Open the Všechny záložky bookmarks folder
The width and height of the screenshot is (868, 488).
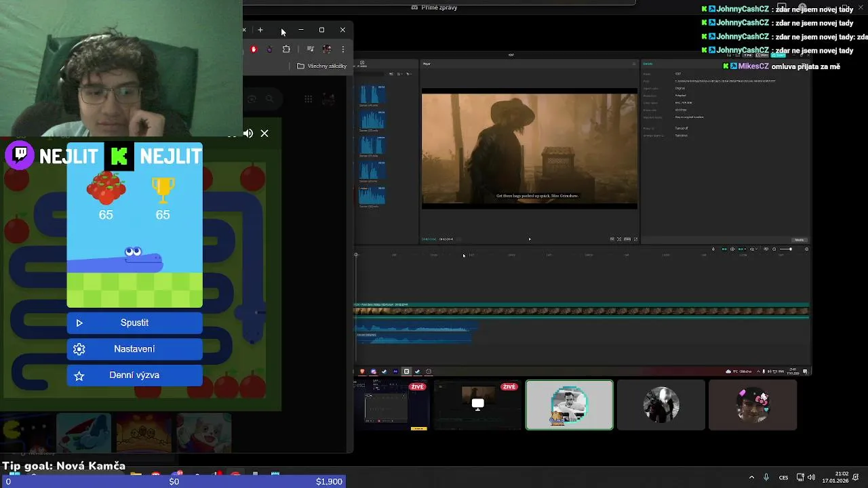[x=321, y=66]
